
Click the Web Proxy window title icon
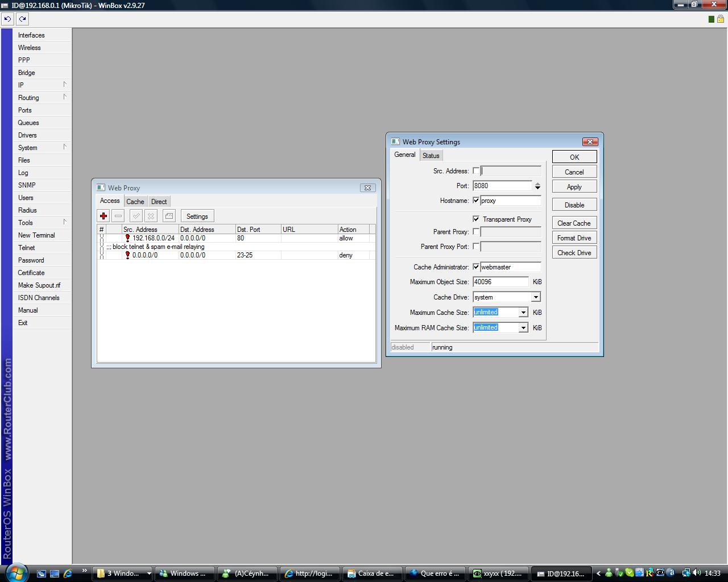[x=101, y=188]
